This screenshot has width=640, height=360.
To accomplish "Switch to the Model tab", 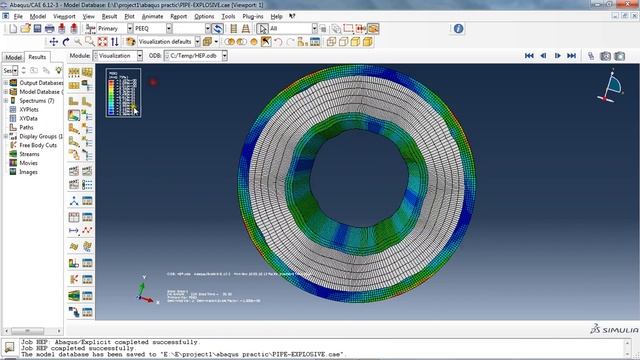I will 13,57.
